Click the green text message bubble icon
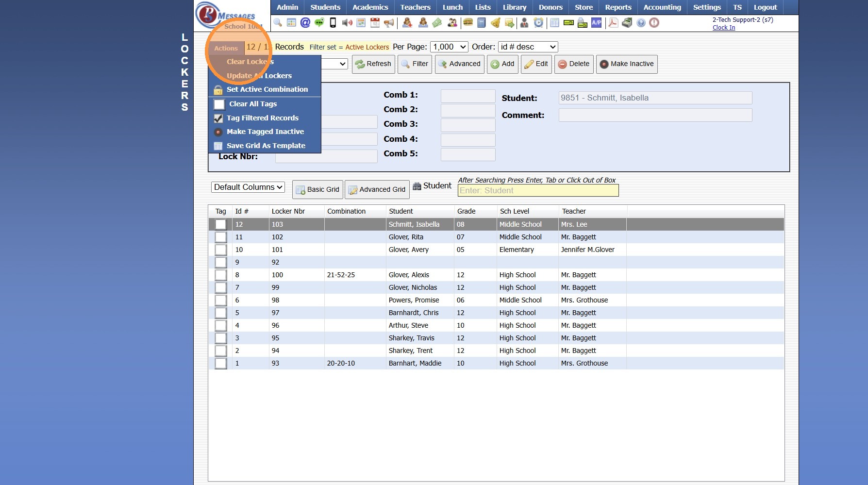868x485 pixels. click(x=319, y=23)
